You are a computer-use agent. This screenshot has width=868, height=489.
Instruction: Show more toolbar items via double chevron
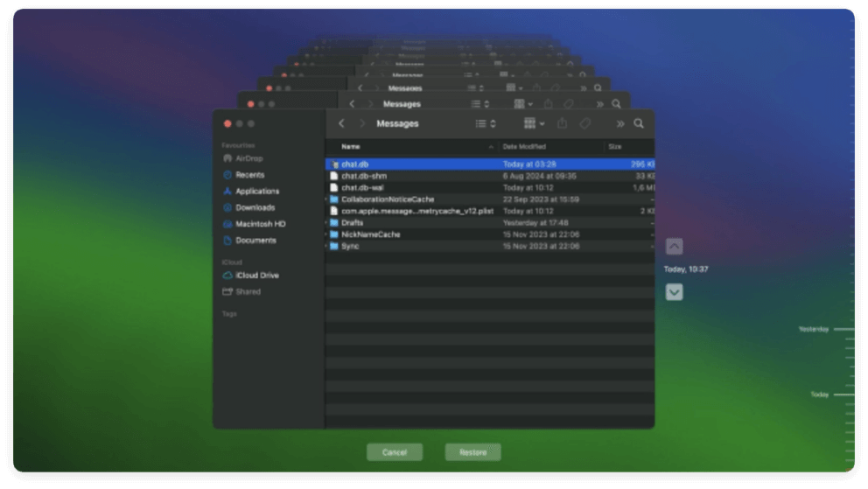[x=620, y=124]
